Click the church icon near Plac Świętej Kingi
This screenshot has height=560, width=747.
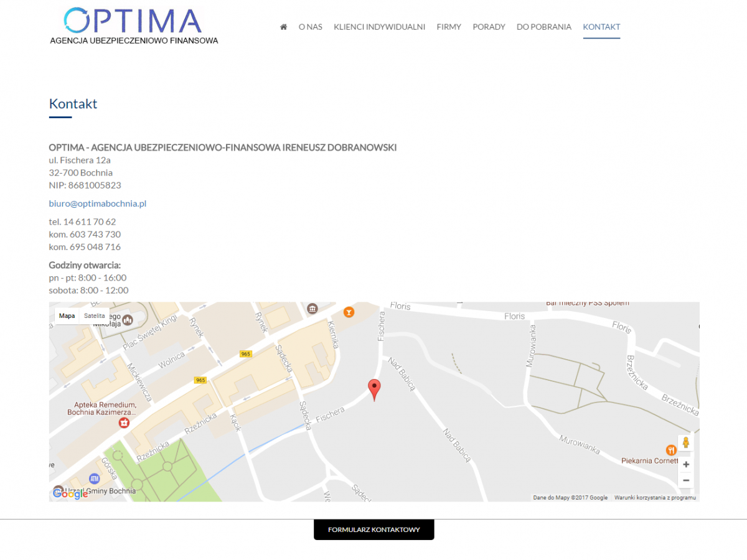[128, 320]
